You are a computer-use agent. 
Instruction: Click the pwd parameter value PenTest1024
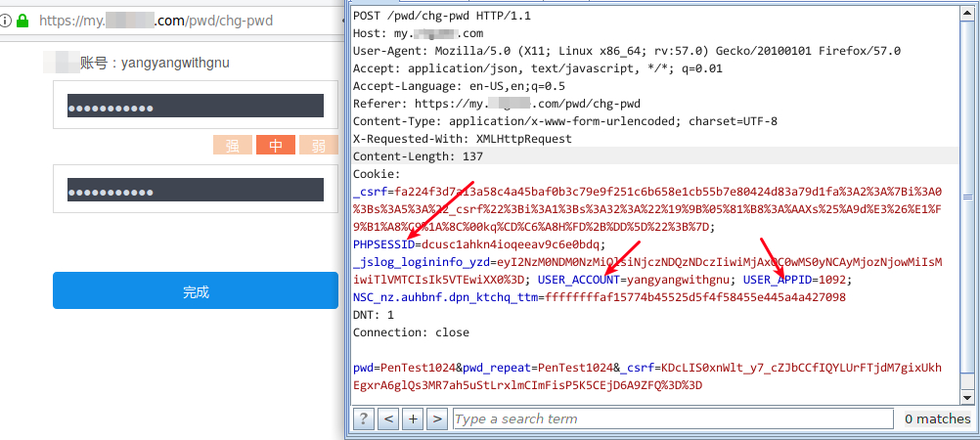pyautogui.click(x=419, y=368)
